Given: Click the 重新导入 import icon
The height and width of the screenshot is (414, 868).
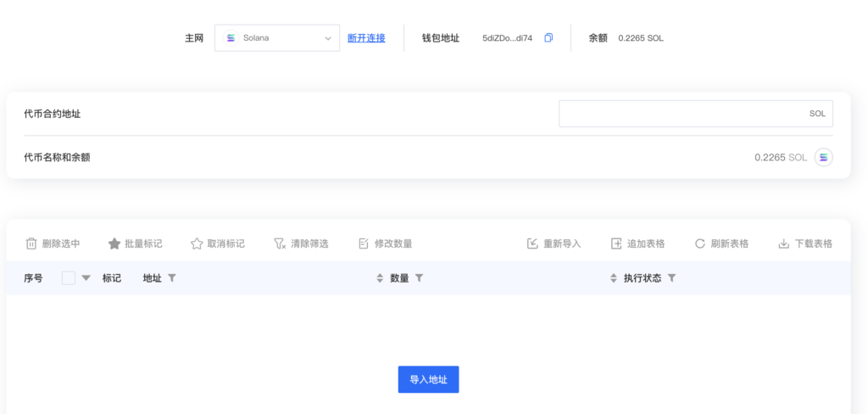Looking at the screenshot, I should click(532, 243).
